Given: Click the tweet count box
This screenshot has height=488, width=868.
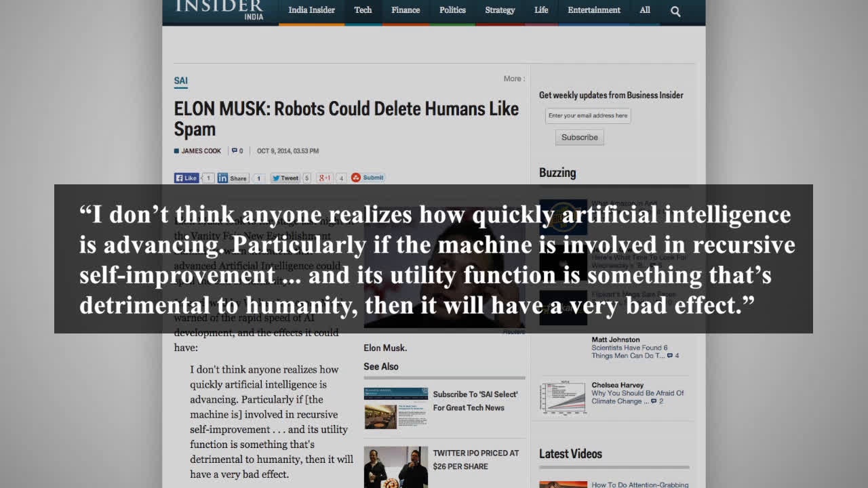Looking at the screenshot, I should (x=307, y=178).
